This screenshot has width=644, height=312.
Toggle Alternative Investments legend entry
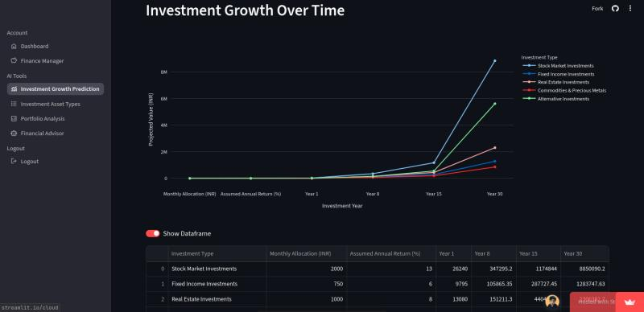click(555, 99)
